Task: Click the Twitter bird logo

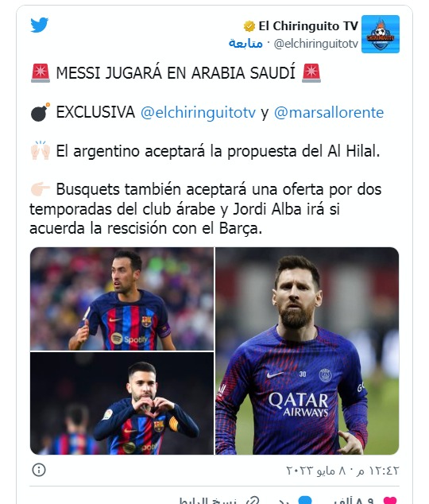Action: pos(39,25)
